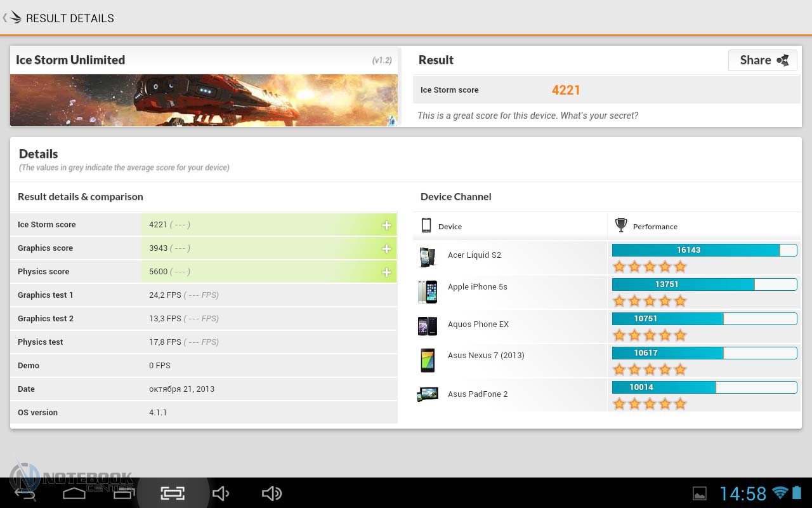Tap the gallery picture notification icon

click(699, 493)
